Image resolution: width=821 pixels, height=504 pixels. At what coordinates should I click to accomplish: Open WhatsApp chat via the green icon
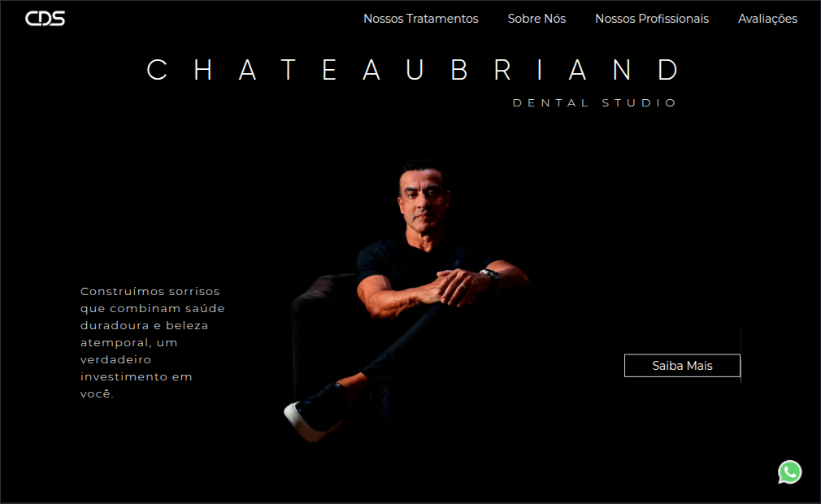(x=789, y=472)
